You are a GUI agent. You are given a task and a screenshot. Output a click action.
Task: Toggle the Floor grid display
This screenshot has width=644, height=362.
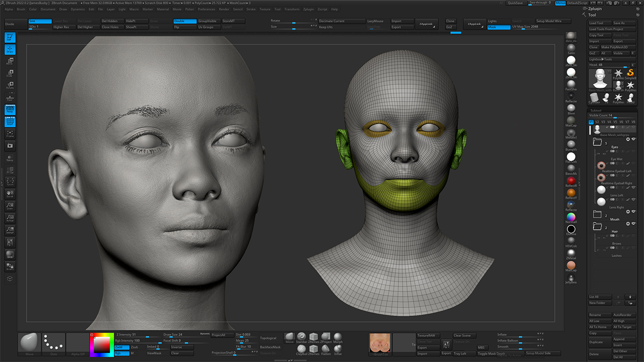pyautogui.click(x=10, y=98)
